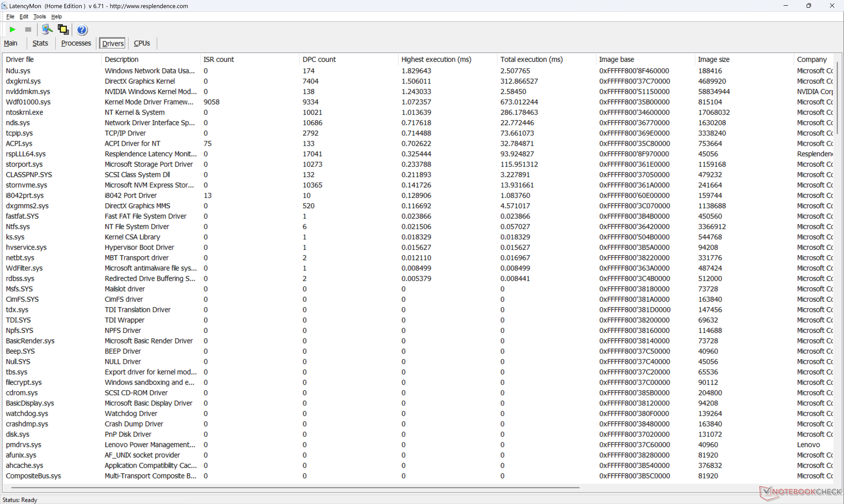
Task: Open the Stats tab
Action: click(x=40, y=43)
